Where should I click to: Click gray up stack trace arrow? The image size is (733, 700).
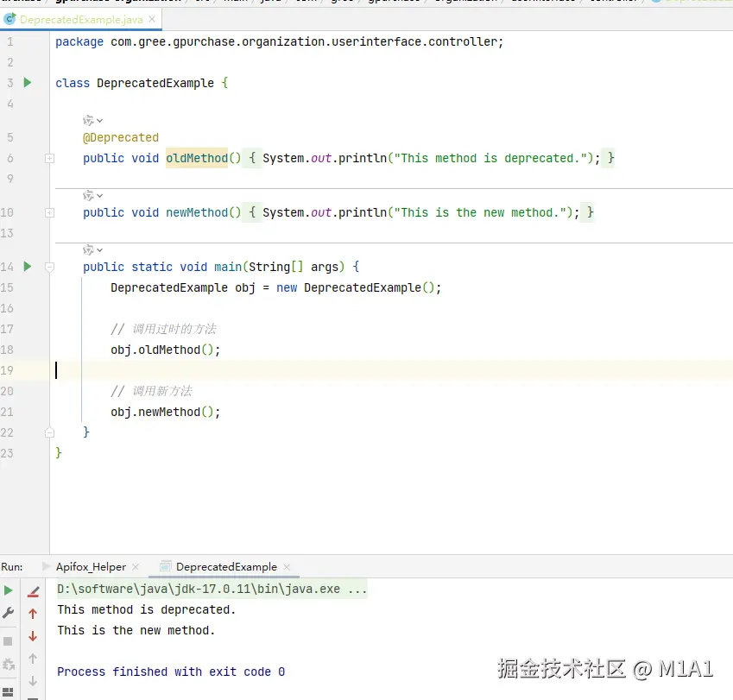33,659
